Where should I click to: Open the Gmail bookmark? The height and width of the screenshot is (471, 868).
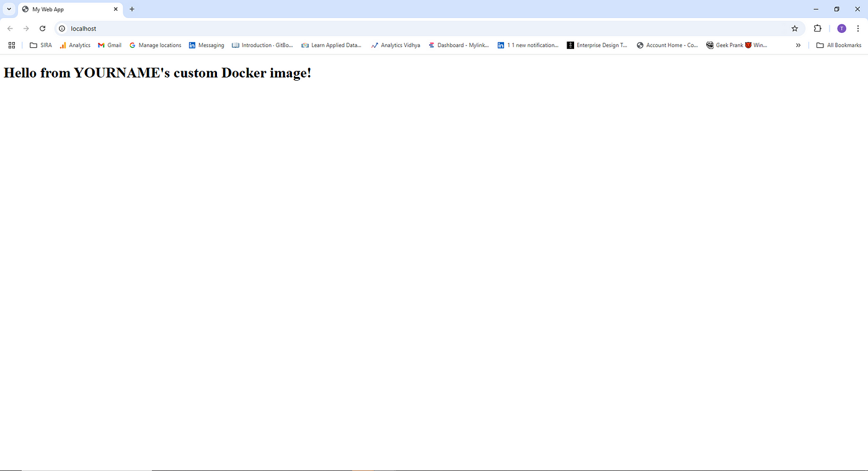(x=110, y=45)
